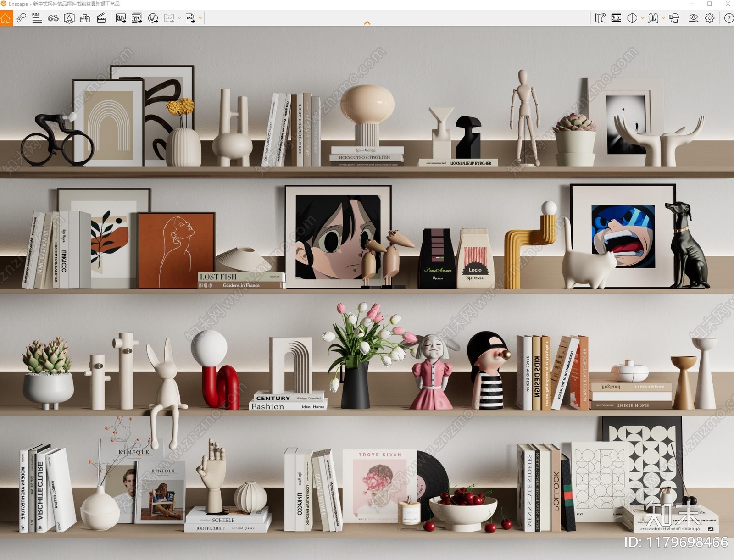Viewport: 734px width, 560px height.
Task: Click the orange Home button in Enscape toolbar
Action: tap(6, 18)
